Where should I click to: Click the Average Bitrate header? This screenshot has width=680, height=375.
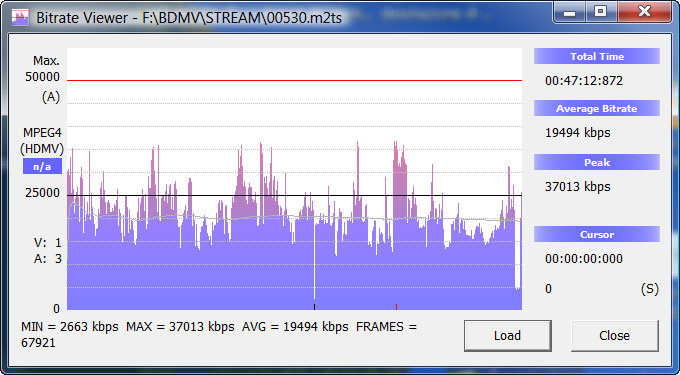tap(597, 108)
